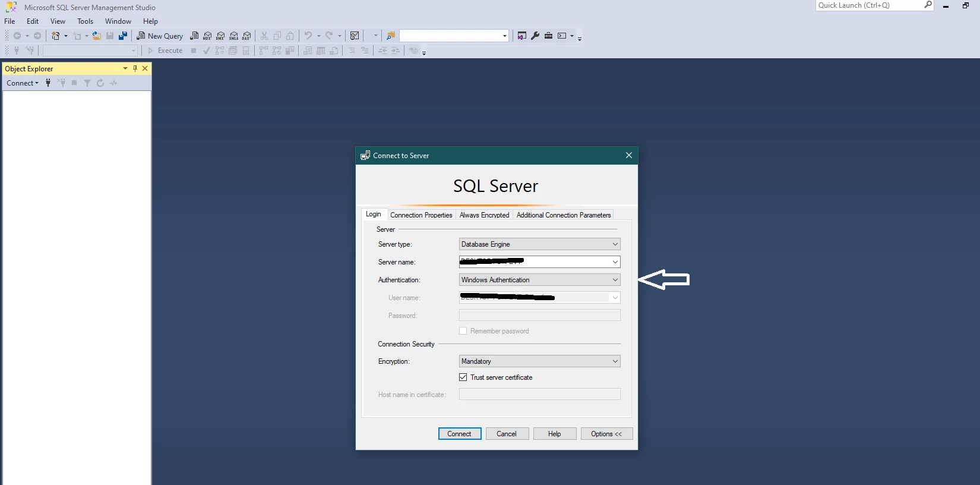This screenshot has width=980, height=485.
Task: Switch to the Connection Properties tab
Action: (421, 215)
